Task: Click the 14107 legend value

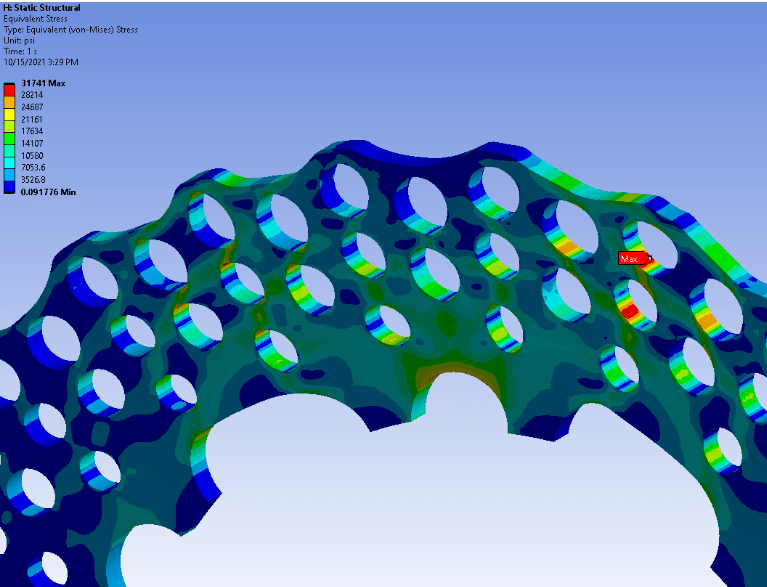Action: 32,143
